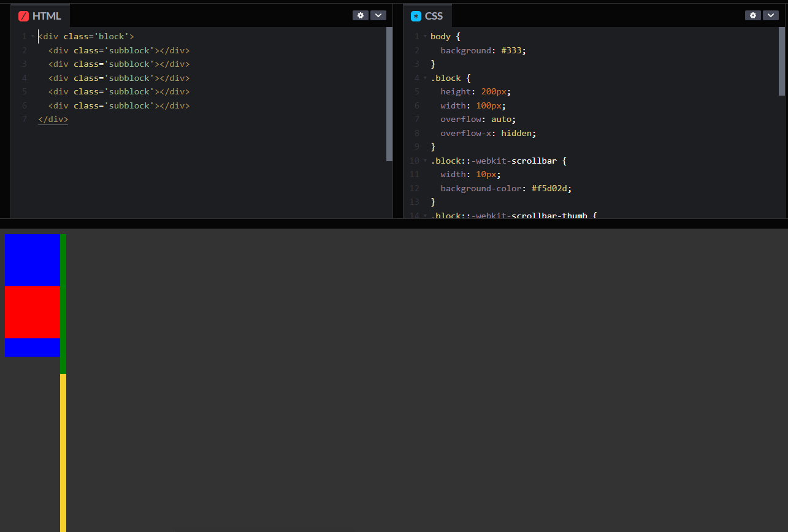The height and width of the screenshot is (532, 788).
Task: Click the subblock div on HTML line 4
Action: point(119,78)
